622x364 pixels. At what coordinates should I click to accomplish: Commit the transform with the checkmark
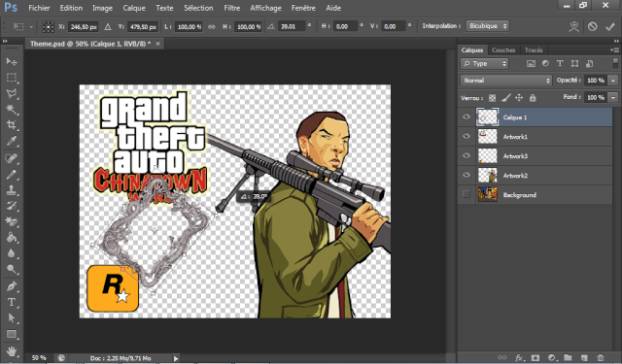tap(610, 26)
